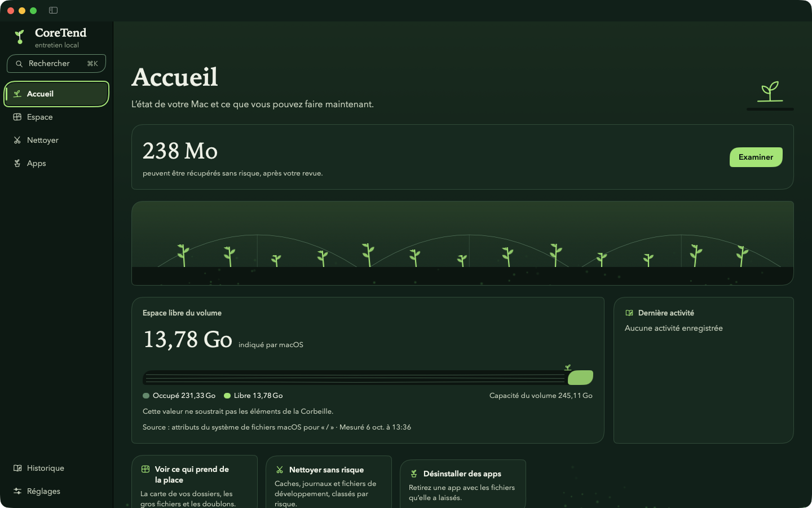This screenshot has height=508, width=812.
Task: Click the Source attributs du système line
Action: pos(277,427)
